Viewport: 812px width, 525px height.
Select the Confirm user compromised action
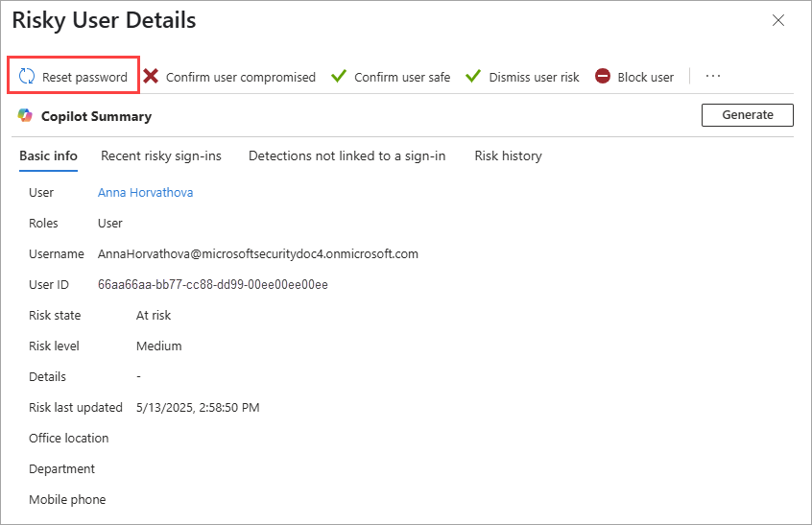pyautogui.click(x=240, y=78)
